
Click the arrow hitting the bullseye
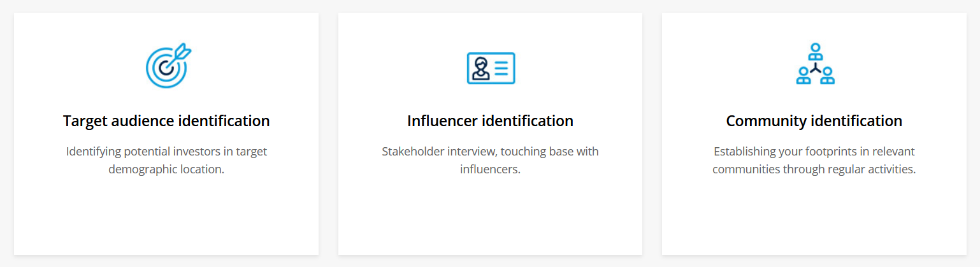182,51
